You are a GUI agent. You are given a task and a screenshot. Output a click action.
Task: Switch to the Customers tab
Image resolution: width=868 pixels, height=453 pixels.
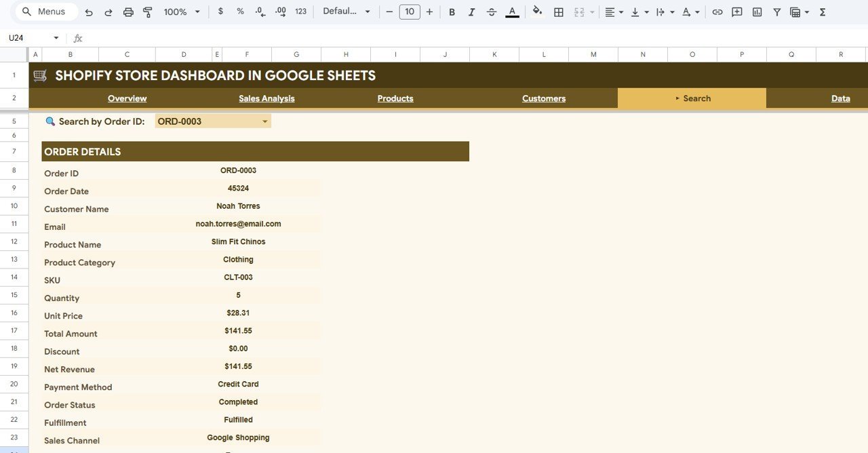pyautogui.click(x=543, y=98)
